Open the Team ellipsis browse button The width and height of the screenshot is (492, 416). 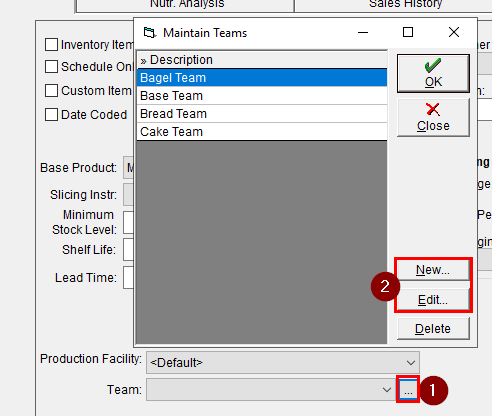pos(408,389)
